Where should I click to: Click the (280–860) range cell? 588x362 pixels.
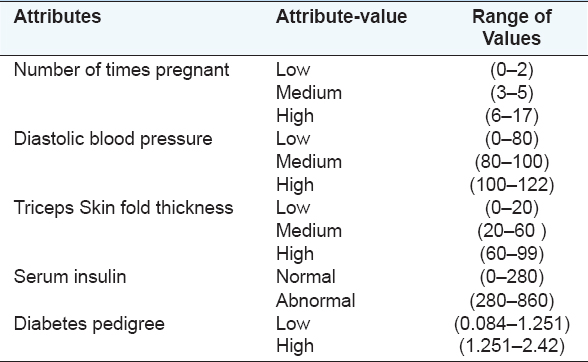point(512,300)
